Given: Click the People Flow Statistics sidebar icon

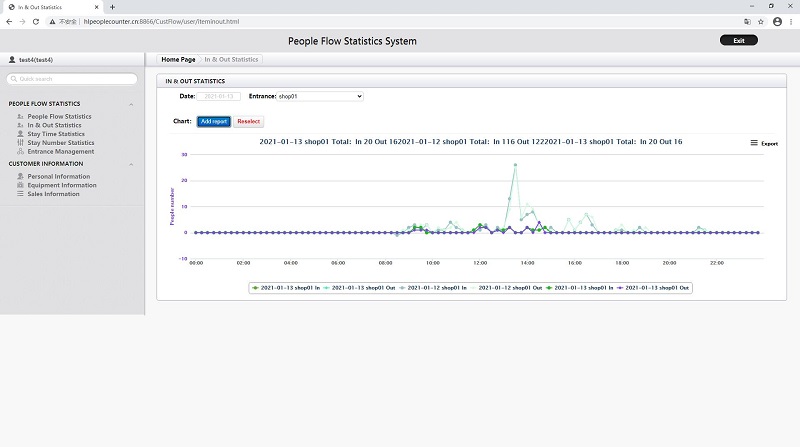Looking at the screenshot, I should [20, 116].
